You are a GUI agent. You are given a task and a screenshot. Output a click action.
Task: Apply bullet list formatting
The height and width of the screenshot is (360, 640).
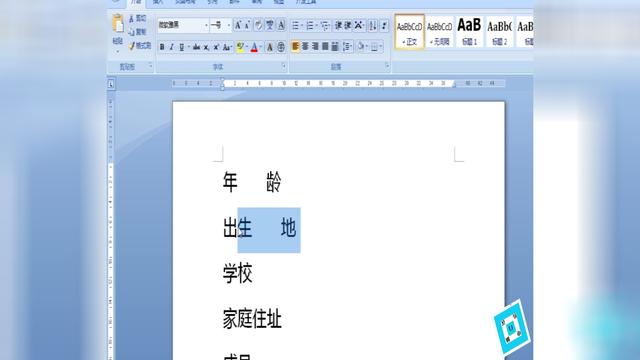pyautogui.click(x=296, y=26)
